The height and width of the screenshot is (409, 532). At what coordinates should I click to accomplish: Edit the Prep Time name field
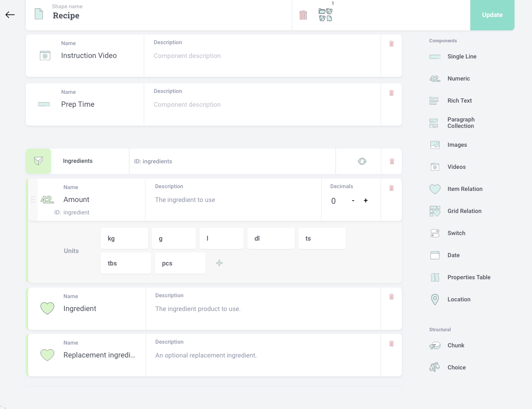tap(78, 104)
